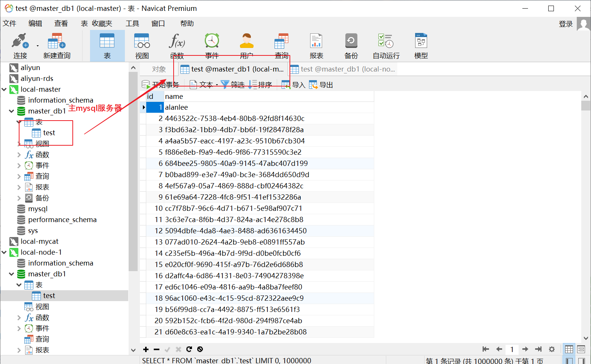591x364 pixels.
Task: Open the View (视图) toolbar icon
Action: coord(142,46)
